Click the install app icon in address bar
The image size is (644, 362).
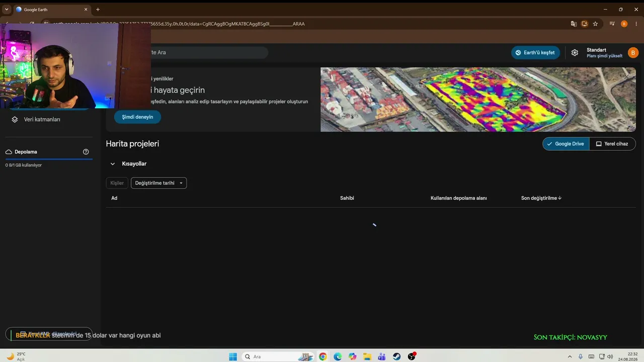pyautogui.click(x=585, y=24)
